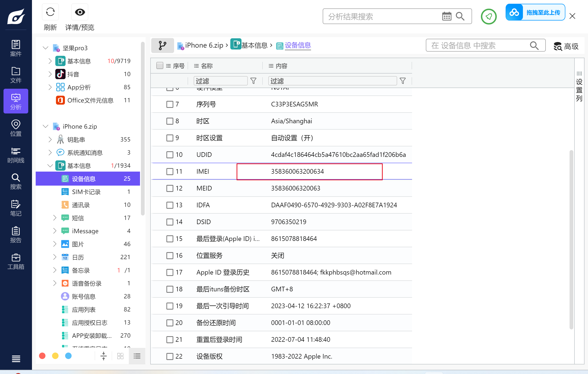Expand the 抖音 tree node
The height and width of the screenshot is (374, 588).
(50, 74)
